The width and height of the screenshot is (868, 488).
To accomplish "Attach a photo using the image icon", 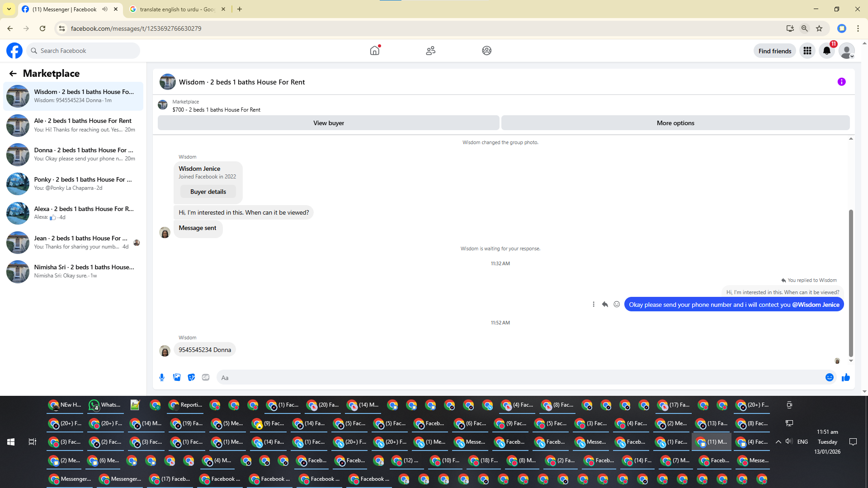I will pos(177,377).
